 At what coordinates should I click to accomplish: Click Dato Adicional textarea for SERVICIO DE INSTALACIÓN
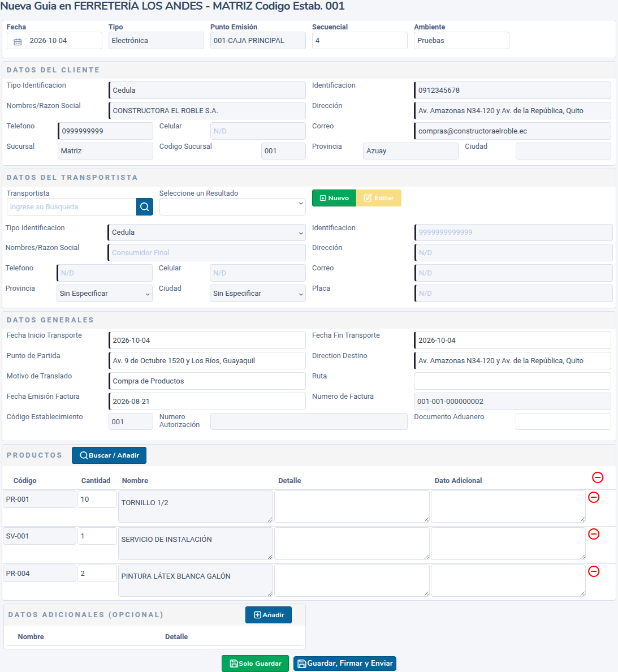pyautogui.click(x=508, y=544)
